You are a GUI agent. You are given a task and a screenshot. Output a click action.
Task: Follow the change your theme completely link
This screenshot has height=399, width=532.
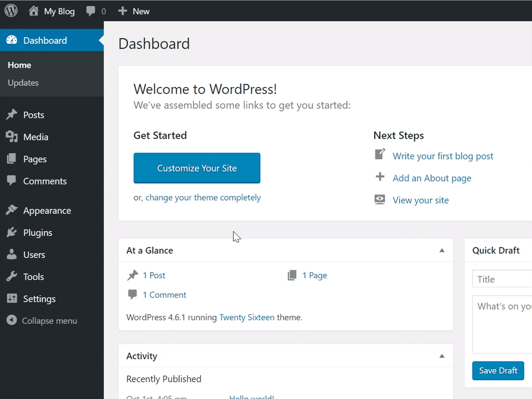point(203,197)
